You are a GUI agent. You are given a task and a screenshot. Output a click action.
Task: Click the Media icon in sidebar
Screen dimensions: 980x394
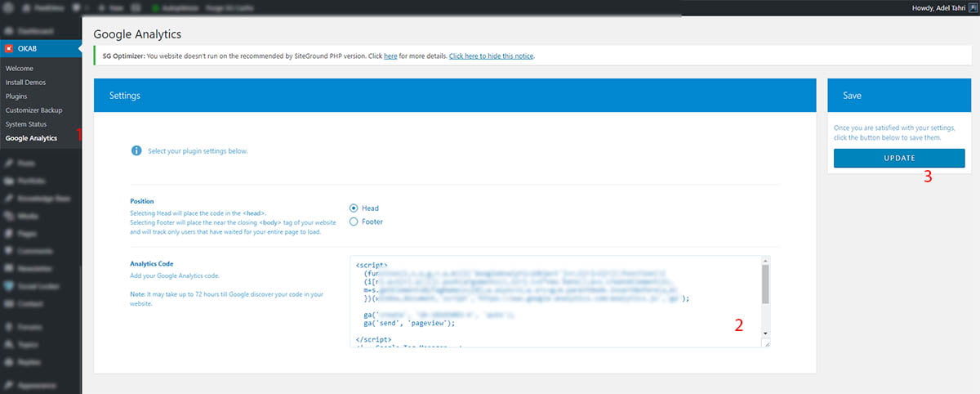[x=9, y=216]
